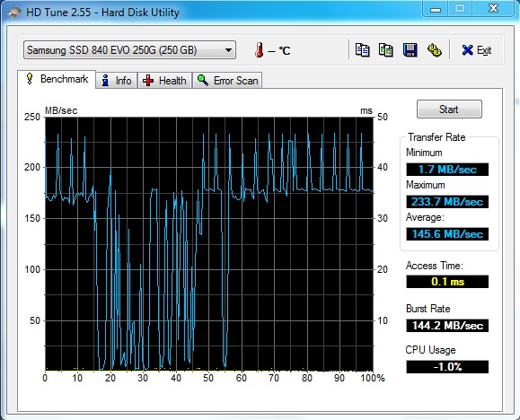The height and width of the screenshot is (420, 520).
Task: Switch to the Info tab
Action: click(x=117, y=81)
